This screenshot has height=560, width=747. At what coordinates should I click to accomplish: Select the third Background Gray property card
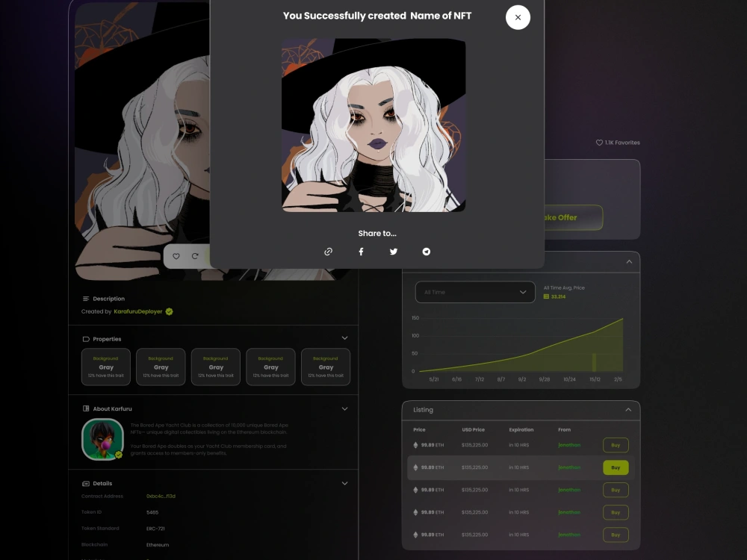point(216,367)
